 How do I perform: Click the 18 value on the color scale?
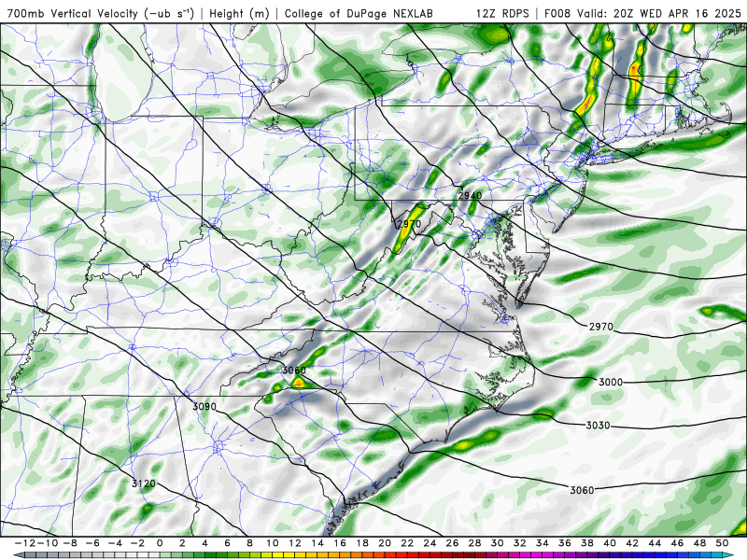pyautogui.click(x=362, y=543)
